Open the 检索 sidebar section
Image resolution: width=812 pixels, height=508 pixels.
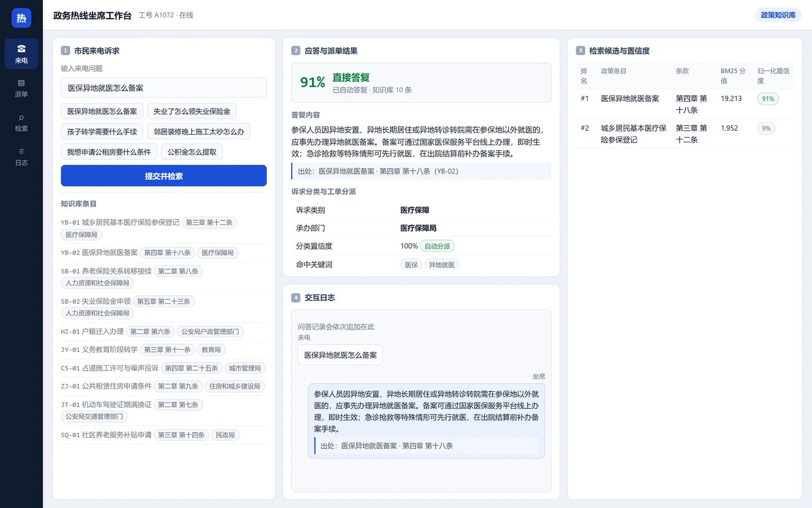click(x=21, y=123)
